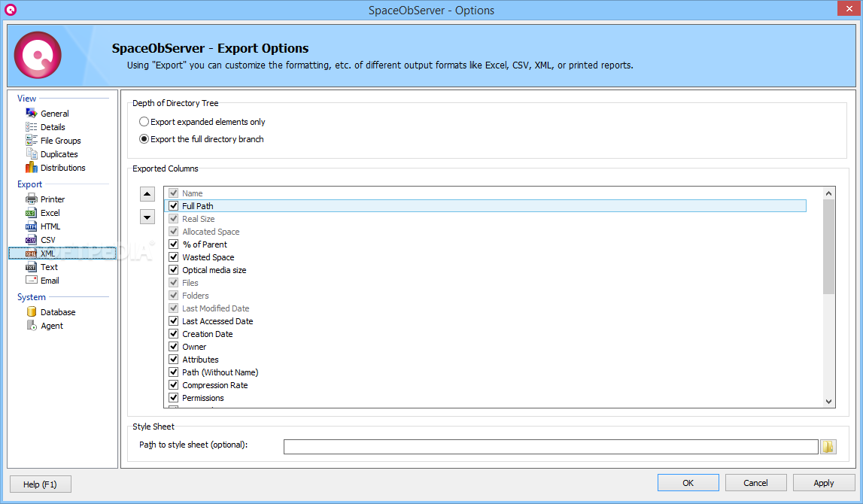
Task: Click OK to confirm options
Action: pos(688,482)
